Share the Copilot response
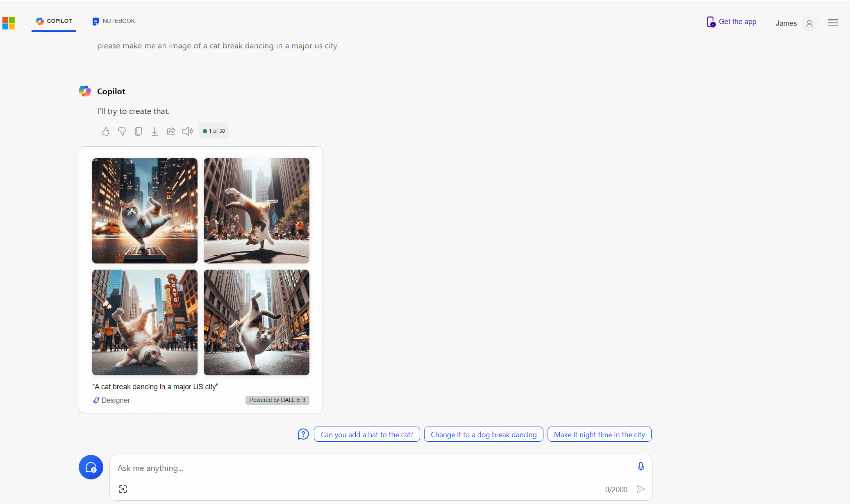The image size is (850, 504). [171, 131]
